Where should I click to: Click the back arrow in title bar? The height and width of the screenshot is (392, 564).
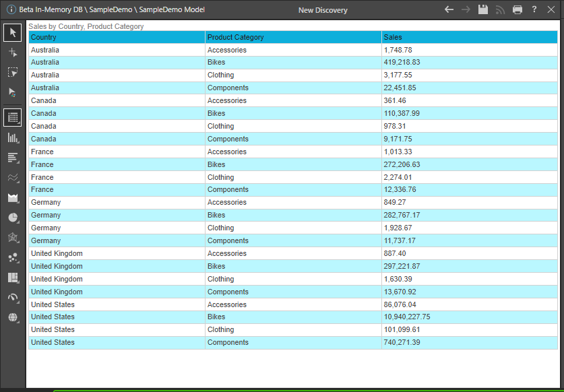[x=449, y=9]
